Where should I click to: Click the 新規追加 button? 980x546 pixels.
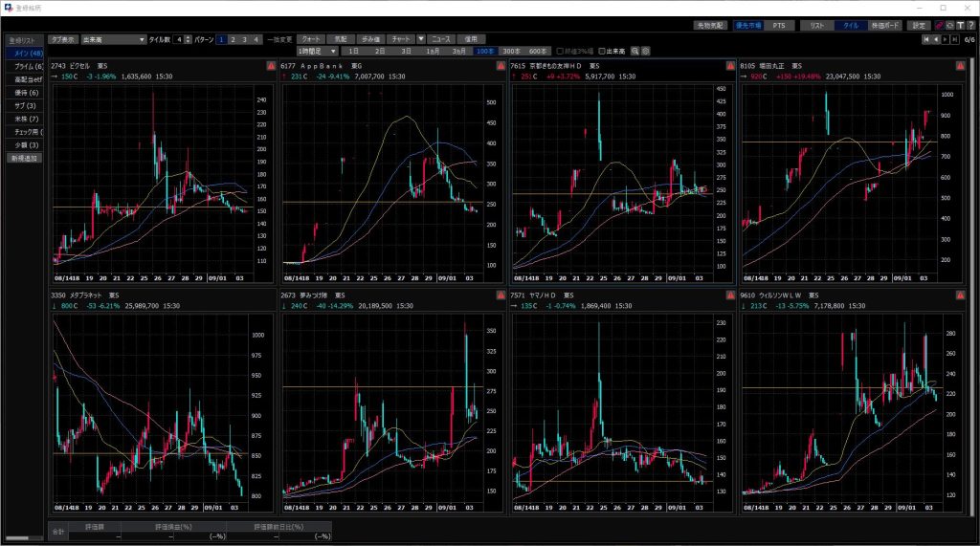[x=24, y=158]
